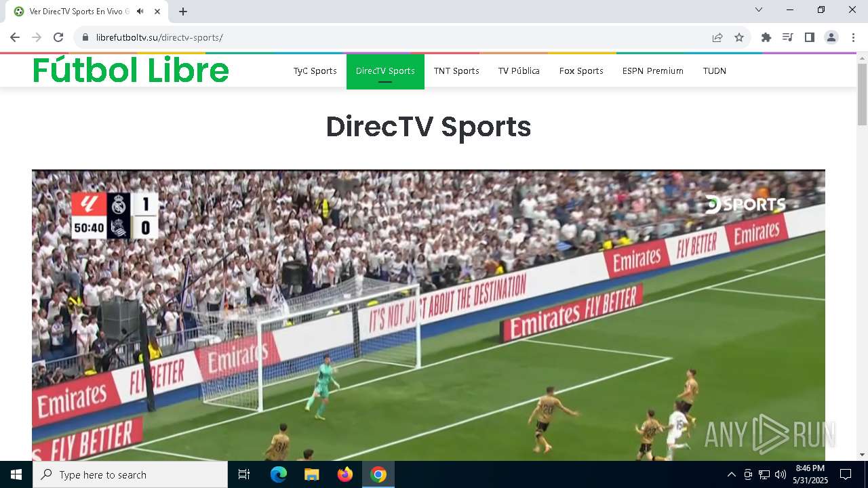Screen dimensions: 868x488
Task: Click the Windows taskbar search box
Action: coord(130,474)
